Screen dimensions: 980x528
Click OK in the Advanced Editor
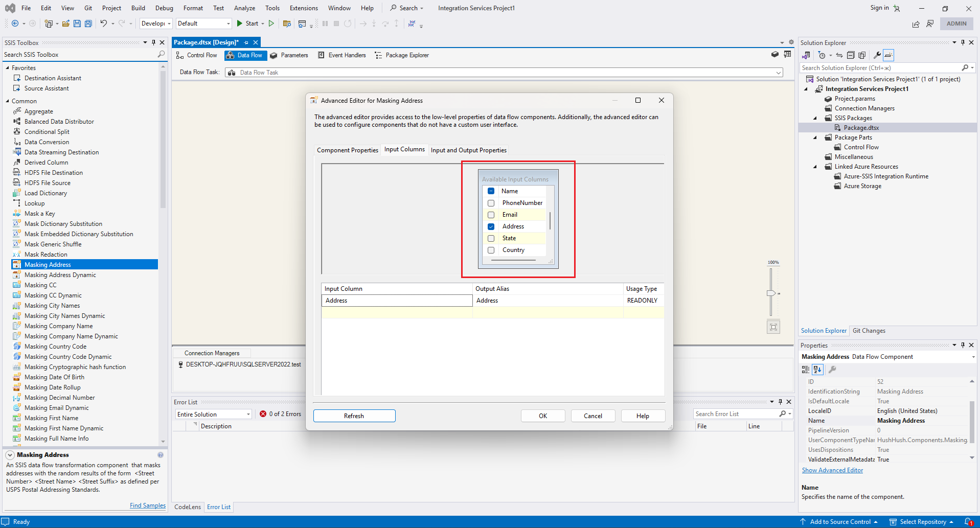(x=543, y=416)
